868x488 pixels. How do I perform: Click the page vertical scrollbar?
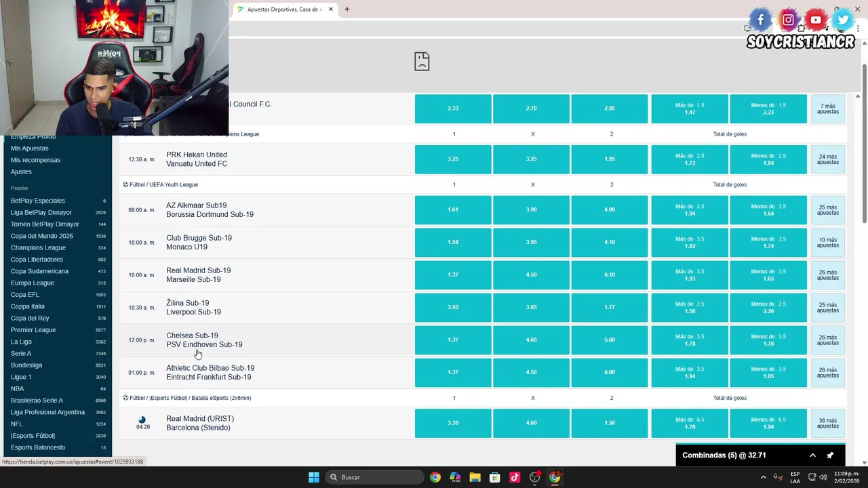(865, 142)
